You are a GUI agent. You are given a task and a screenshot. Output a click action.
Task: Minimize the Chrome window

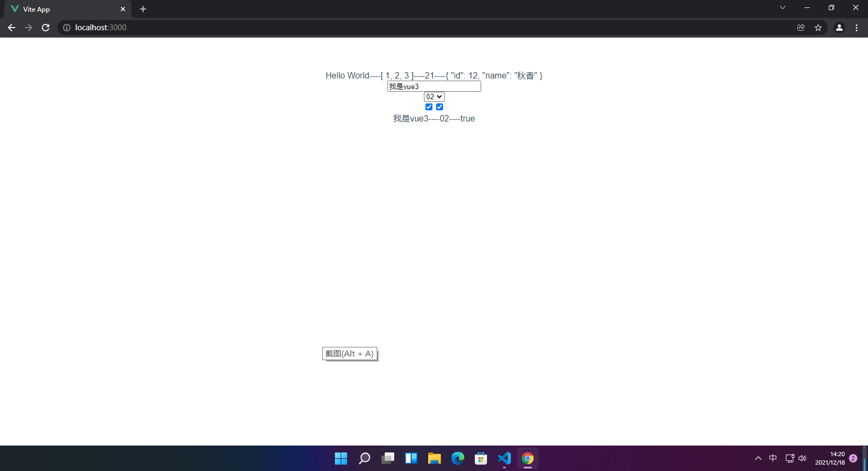[807, 7]
